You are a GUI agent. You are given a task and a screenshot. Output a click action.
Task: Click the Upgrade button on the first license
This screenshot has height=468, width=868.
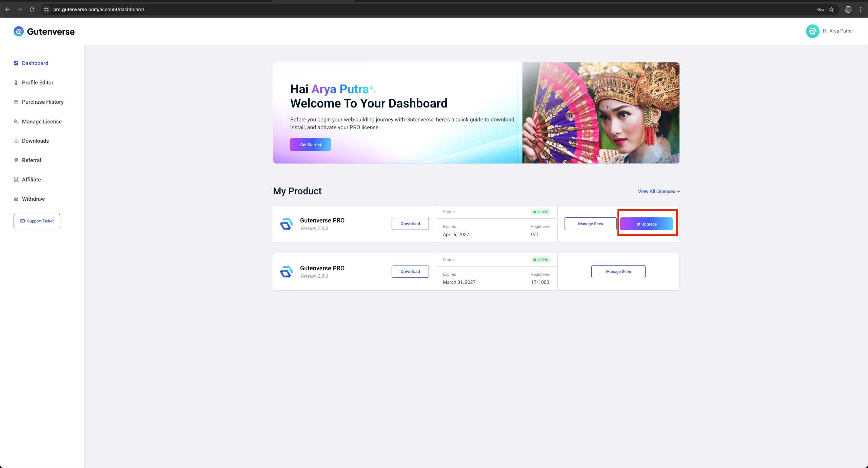pyautogui.click(x=646, y=224)
